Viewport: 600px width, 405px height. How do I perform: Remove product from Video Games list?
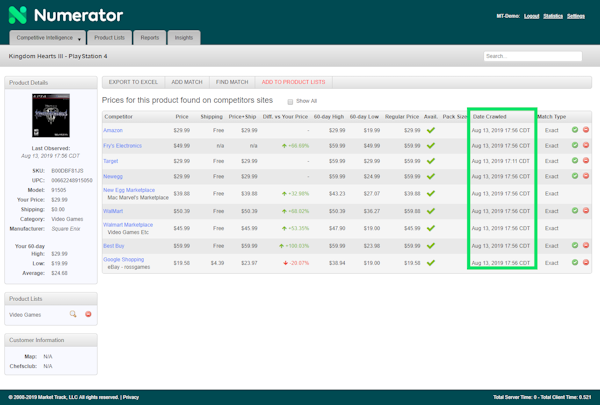(88, 315)
